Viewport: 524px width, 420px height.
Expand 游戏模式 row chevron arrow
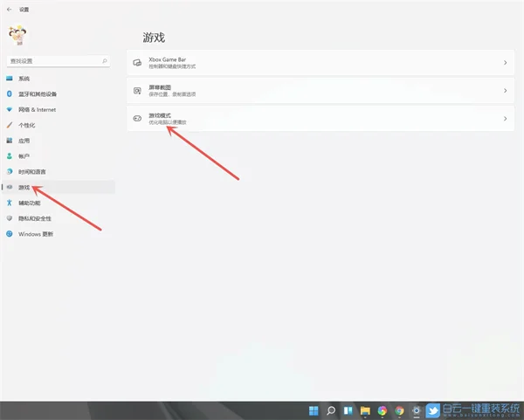pos(506,119)
